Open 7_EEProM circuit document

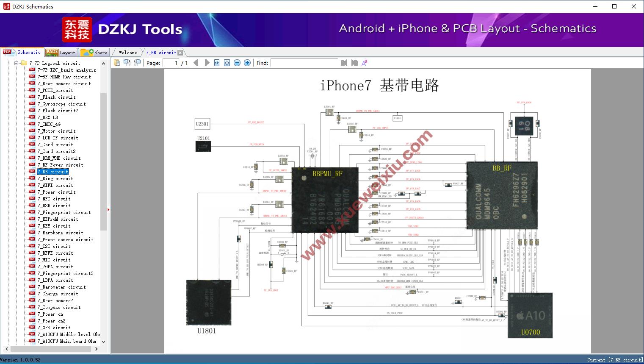click(58, 219)
